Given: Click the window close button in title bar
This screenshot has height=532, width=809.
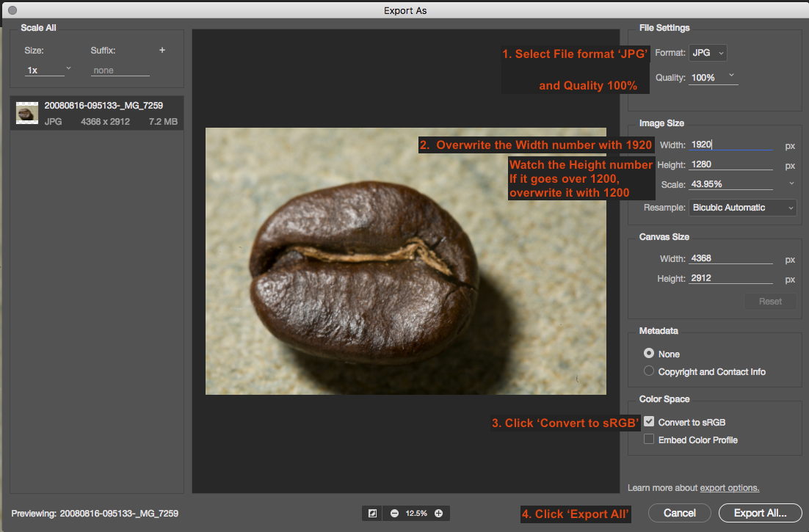Looking at the screenshot, I should click(12, 10).
